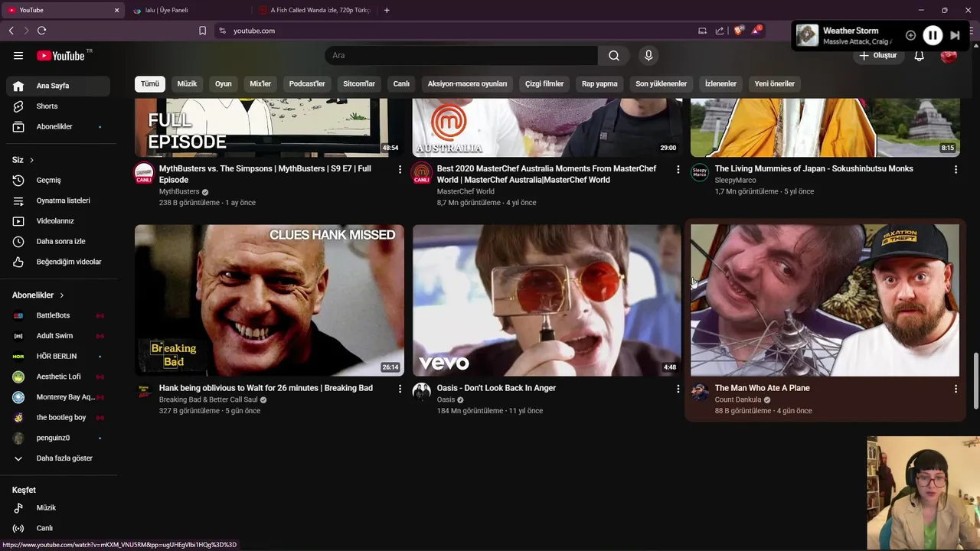
Task: Select the Yeni öneriler chip
Action: point(775,83)
